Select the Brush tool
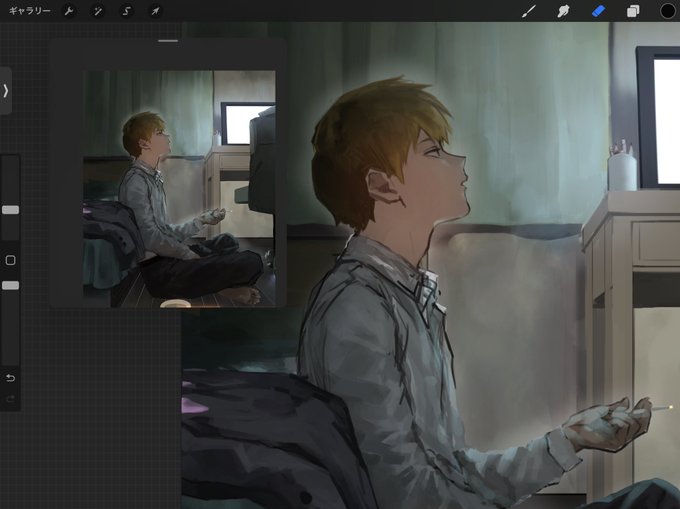Image resolution: width=680 pixels, height=509 pixels. 528,11
